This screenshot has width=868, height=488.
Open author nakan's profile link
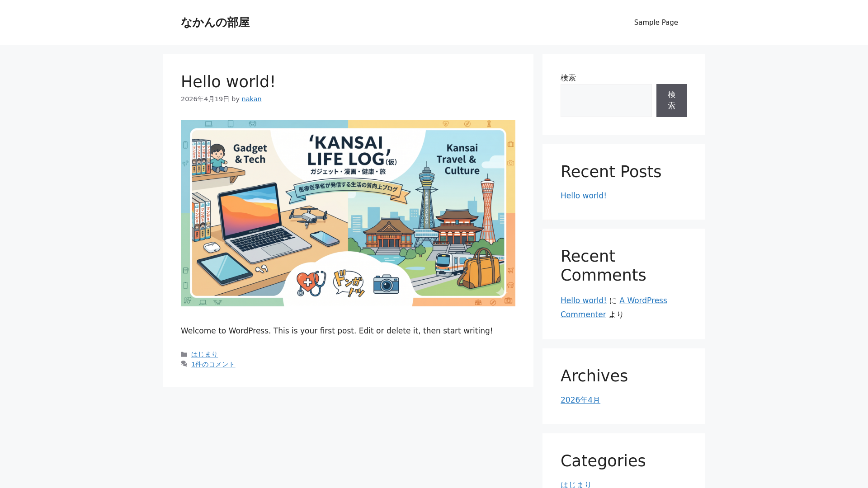pyautogui.click(x=251, y=99)
